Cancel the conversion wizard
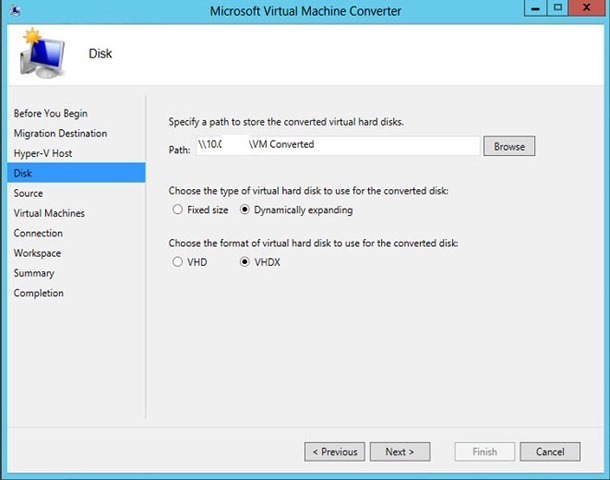 (550, 452)
